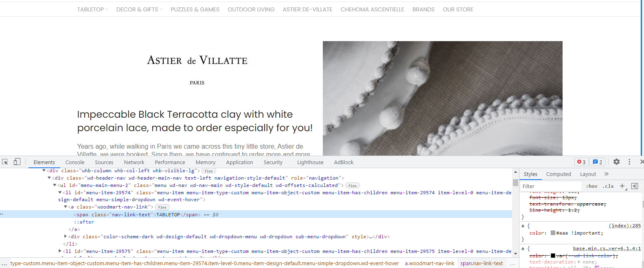644x268 pixels.
Task: Toggle the device toolbar icon
Action: pos(17,162)
